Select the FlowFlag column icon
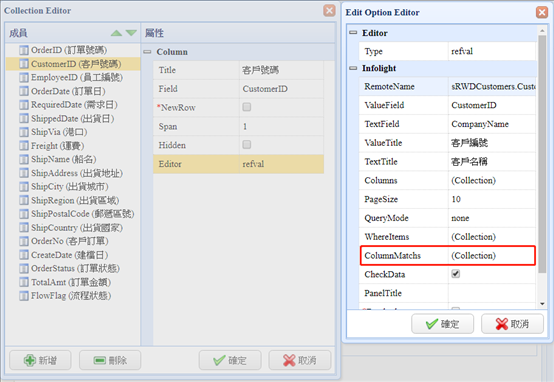The height and width of the screenshot is (382, 554). 24,296
